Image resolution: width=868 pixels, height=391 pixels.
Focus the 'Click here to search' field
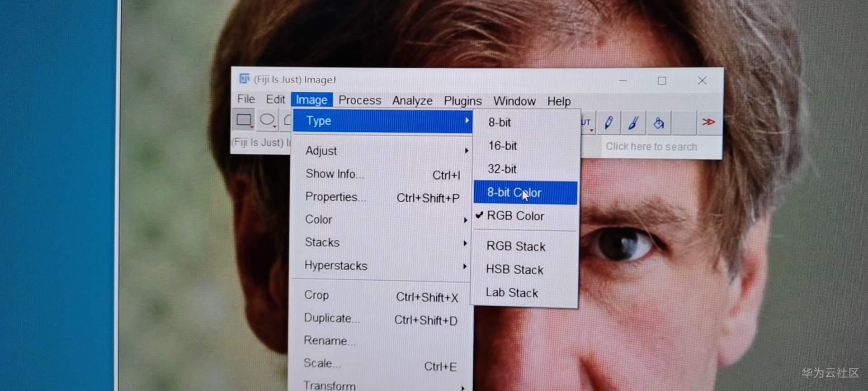(x=661, y=147)
